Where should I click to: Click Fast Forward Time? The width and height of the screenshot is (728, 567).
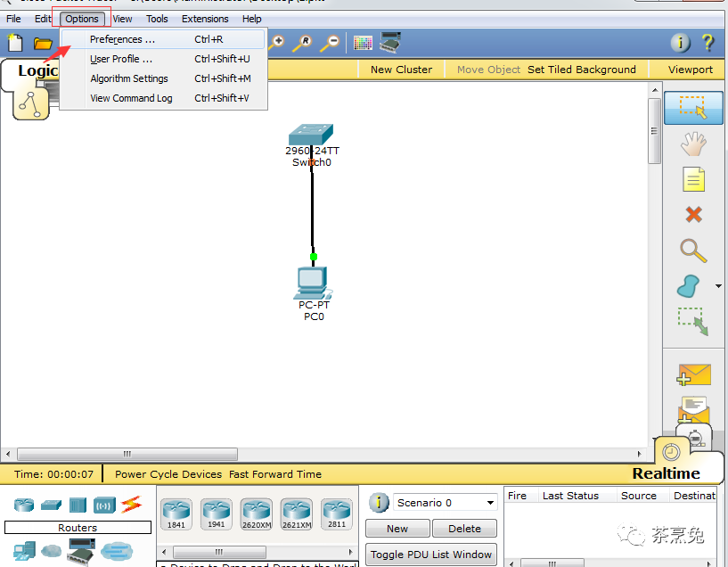pyautogui.click(x=275, y=474)
